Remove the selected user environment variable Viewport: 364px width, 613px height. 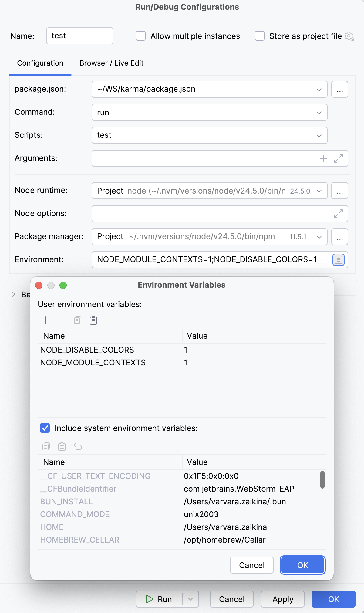click(x=62, y=320)
